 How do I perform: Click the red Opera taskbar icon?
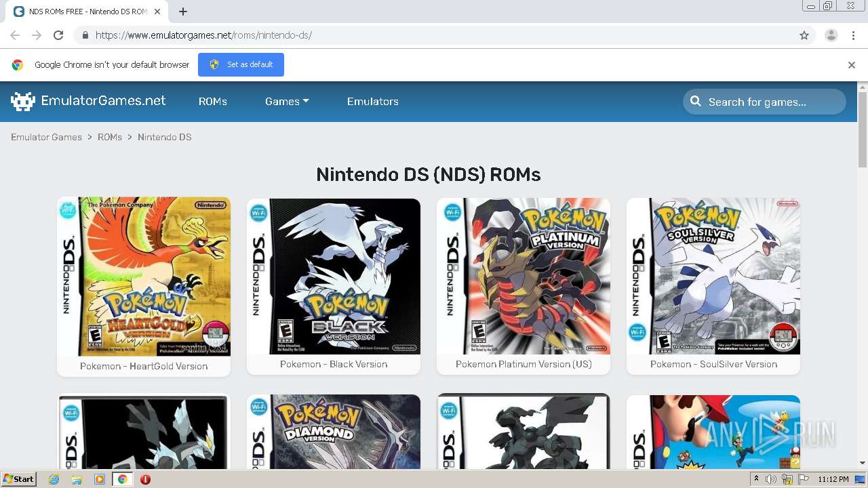[x=145, y=479]
